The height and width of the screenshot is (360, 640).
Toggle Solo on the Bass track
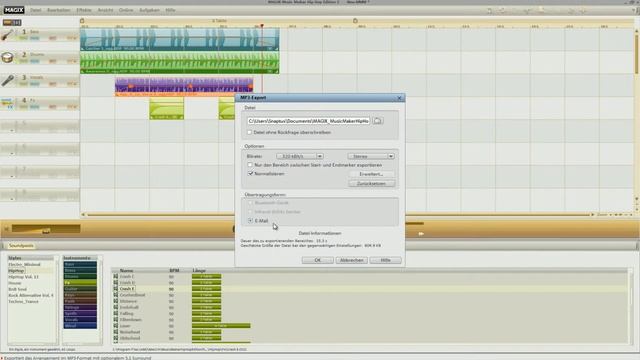[24, 38]
